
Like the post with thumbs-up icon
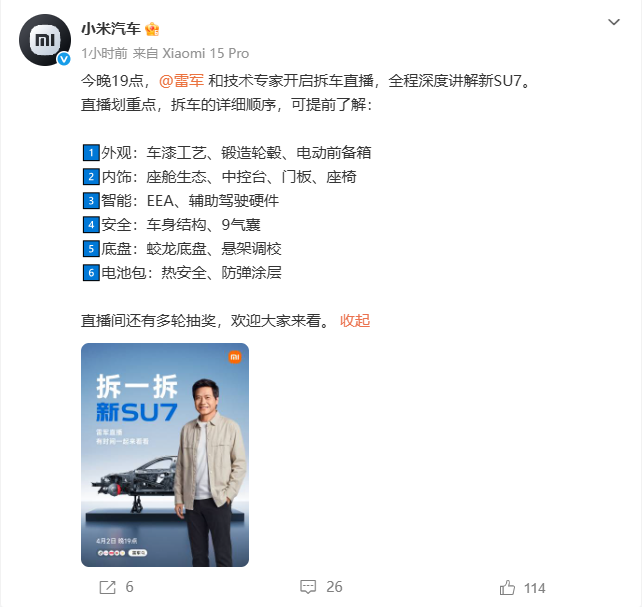pos(507,588)
